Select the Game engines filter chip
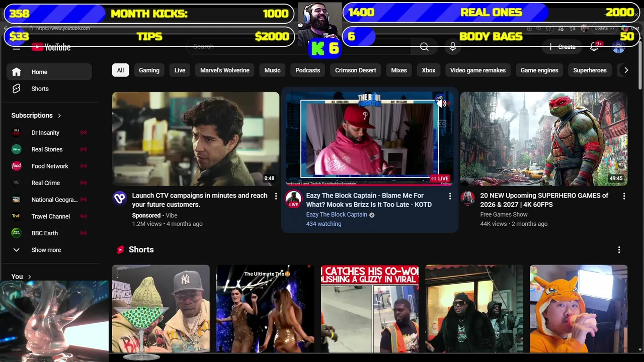Image resolution: width=644 pixels, height=362 pixels. pyautogui.click(x=539, y=70)
